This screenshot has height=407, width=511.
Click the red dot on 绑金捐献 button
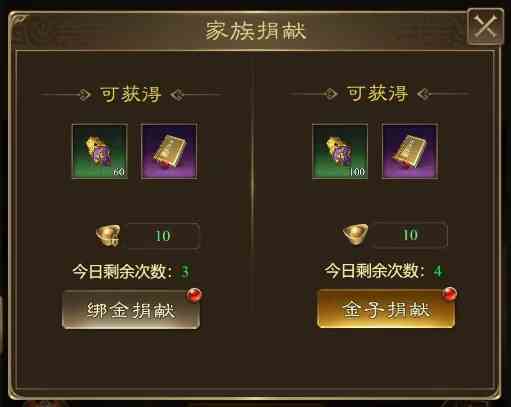click(x=194, y=296)
